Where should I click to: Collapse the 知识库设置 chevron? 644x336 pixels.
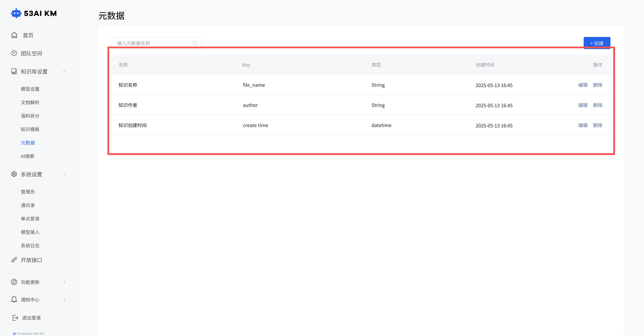[64, 71]
